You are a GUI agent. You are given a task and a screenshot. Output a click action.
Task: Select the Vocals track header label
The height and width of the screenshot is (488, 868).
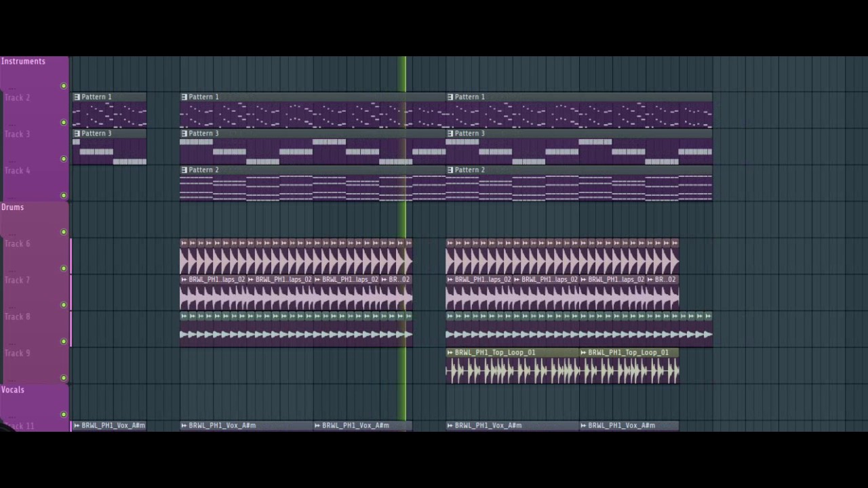point(12,390)
